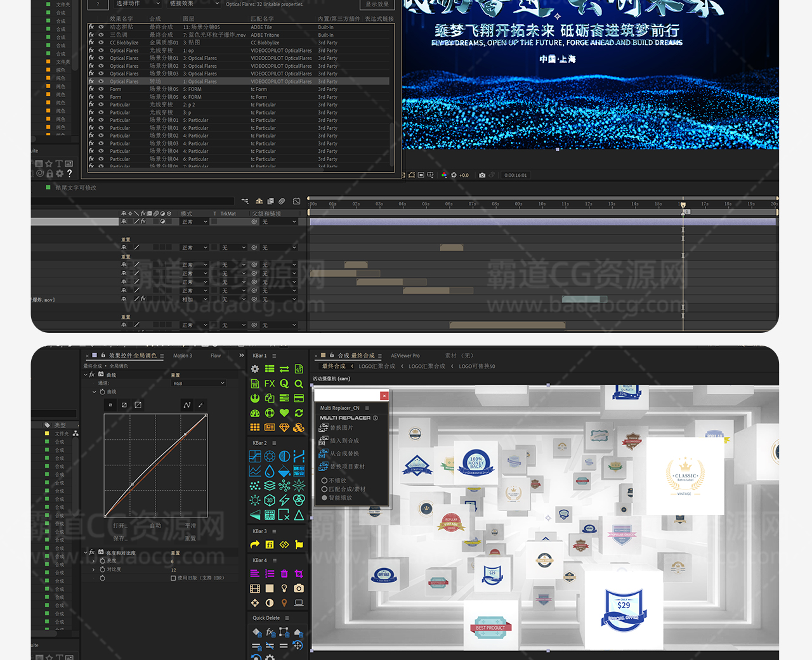Click the 替换图片 button in Multi Replacer
The height and width of the screenshot is (660, 812).
click(x=341, y=428)
